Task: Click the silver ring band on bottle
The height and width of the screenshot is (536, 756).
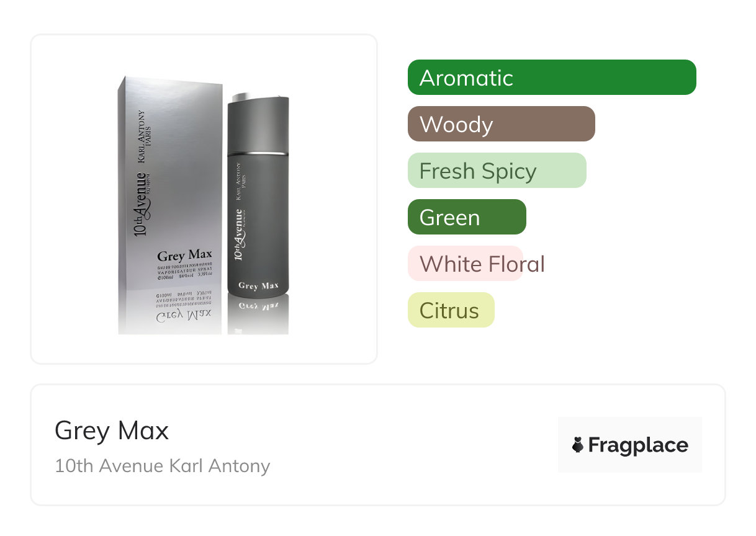Action: (258, 152)
